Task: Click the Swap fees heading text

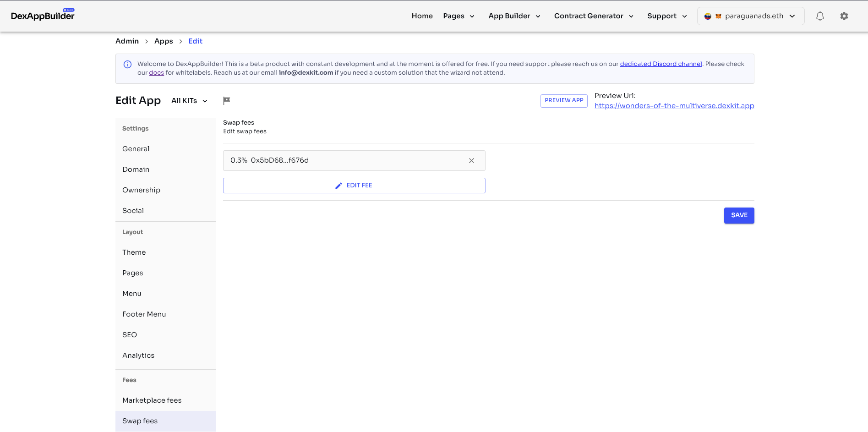Action: pos(239,123)
